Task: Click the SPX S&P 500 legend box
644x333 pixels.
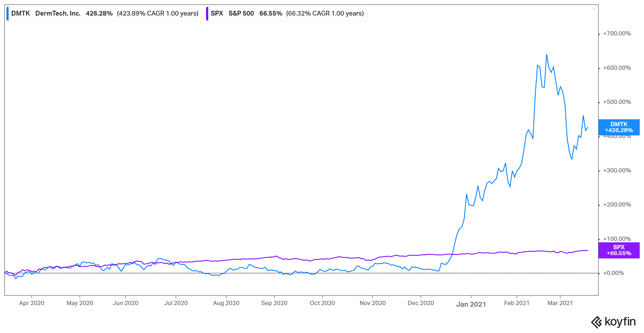Action: pyautogui.click(x=286, y=13)
